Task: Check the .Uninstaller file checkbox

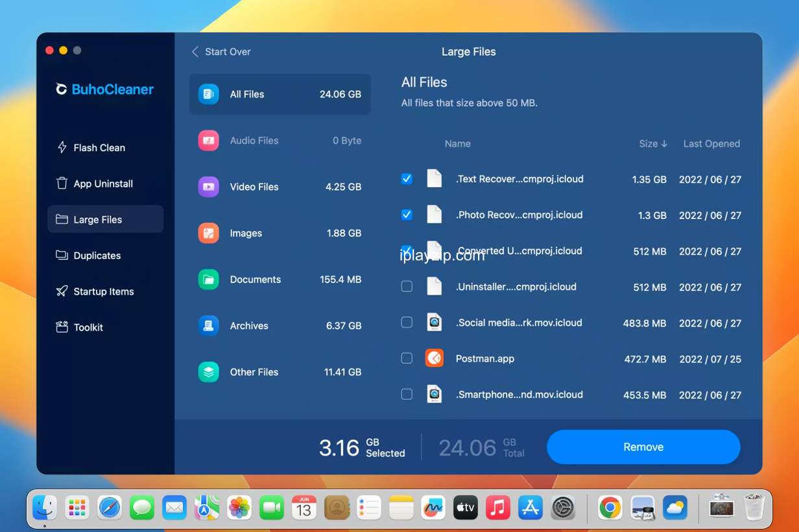Action: coord(407,286)
